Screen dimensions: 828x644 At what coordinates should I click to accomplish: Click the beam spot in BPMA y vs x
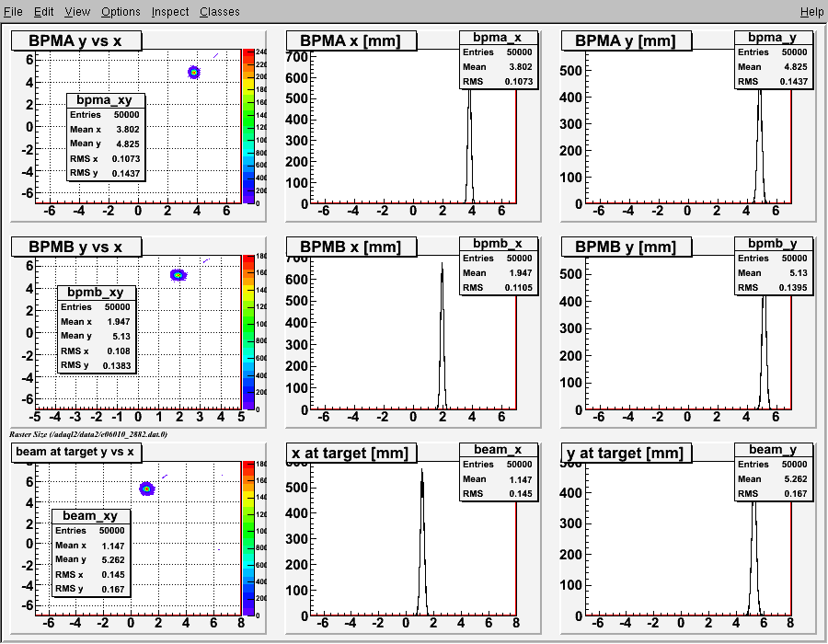tap(194, 73)
